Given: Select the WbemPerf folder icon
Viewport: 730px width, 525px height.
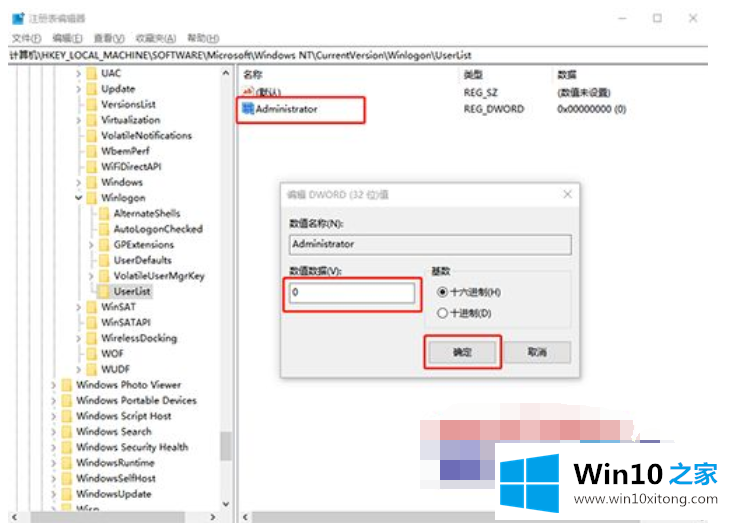Looking at the screenshot, I should (92, 151).
